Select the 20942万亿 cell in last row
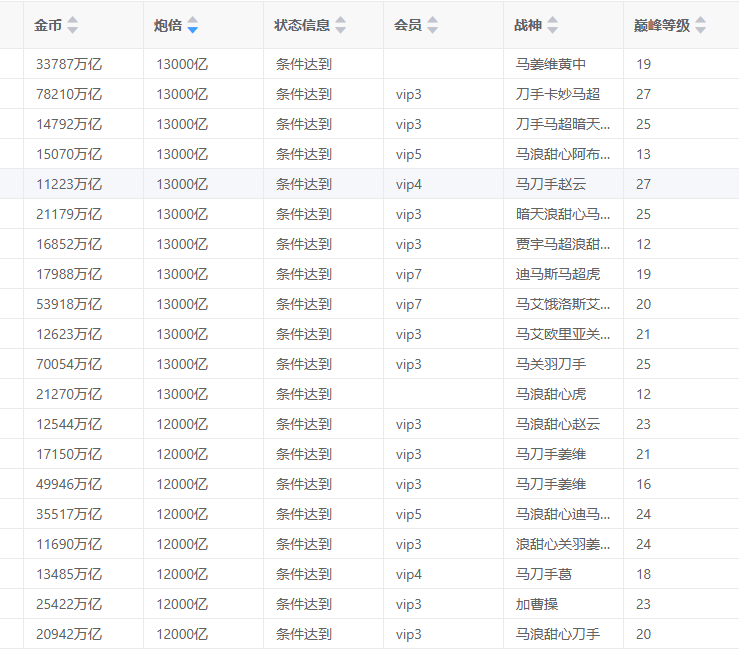Screen dimensions: 739x659 pos(69,634)
